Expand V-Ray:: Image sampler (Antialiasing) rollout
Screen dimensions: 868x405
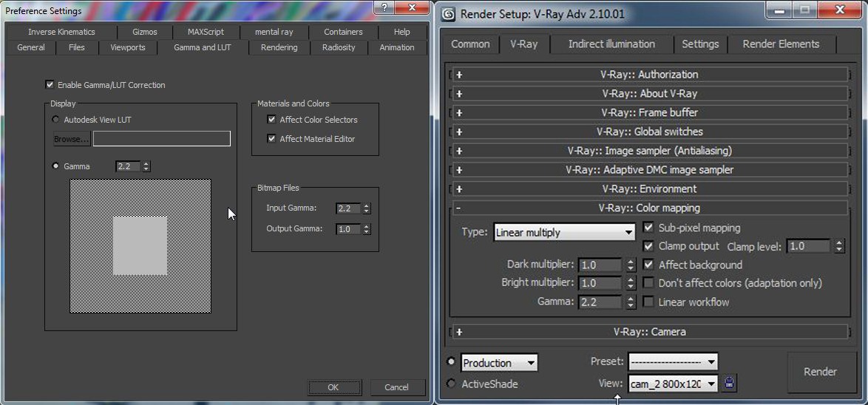(650, 151)
